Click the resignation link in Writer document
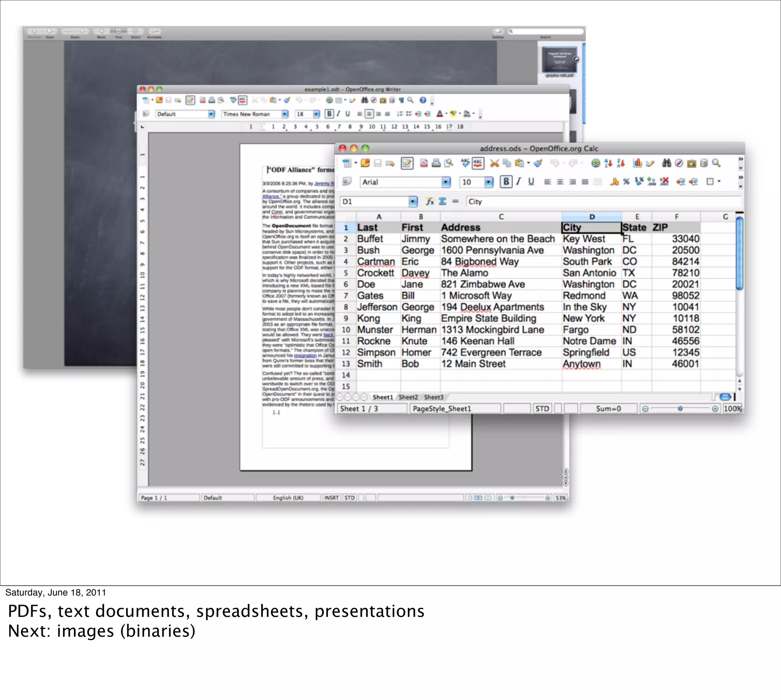This screenshot has width=781, height=700. [305, 355]
